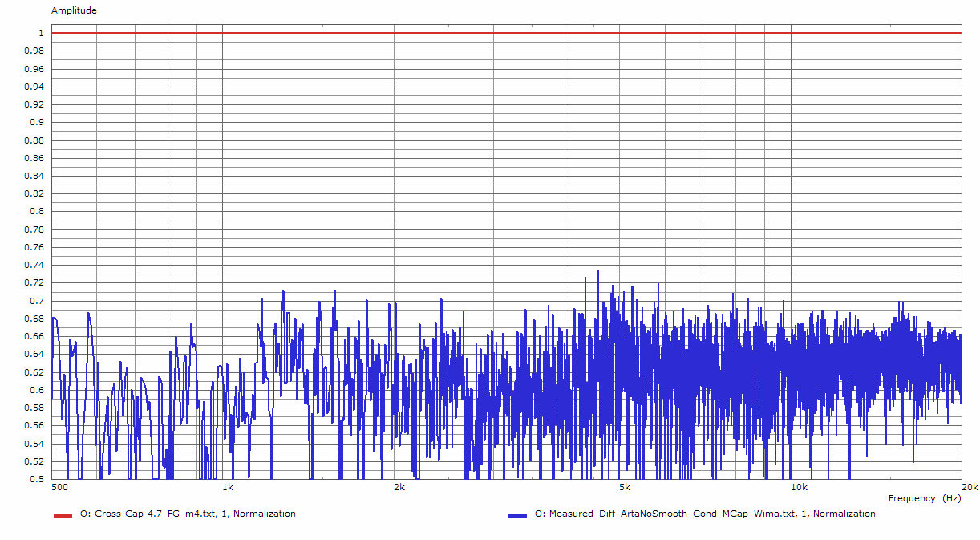Click the 500 label on frequency axis

tap(59, 487)
